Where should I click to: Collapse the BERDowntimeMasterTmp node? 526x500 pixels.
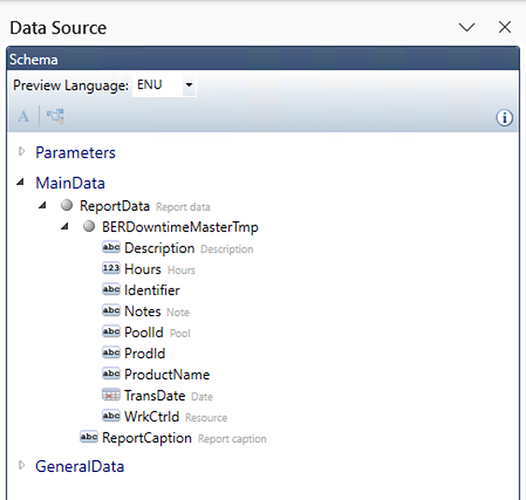point(65,227)
